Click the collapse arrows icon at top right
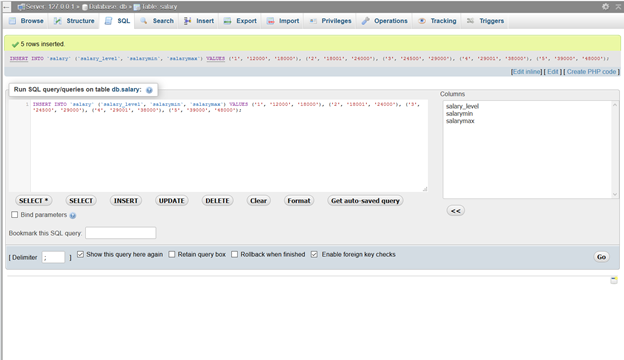The height and width of the screenshot is (360, 624). pos(619,6)
